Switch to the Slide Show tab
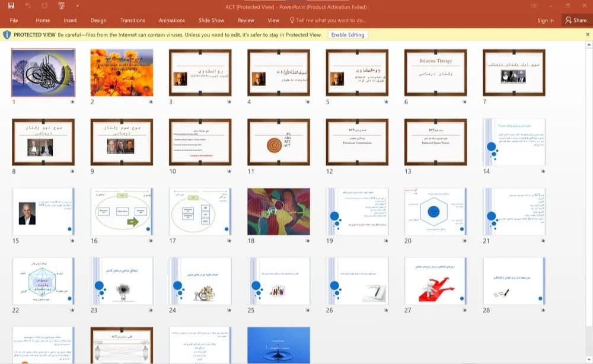 tap(212, 20)
